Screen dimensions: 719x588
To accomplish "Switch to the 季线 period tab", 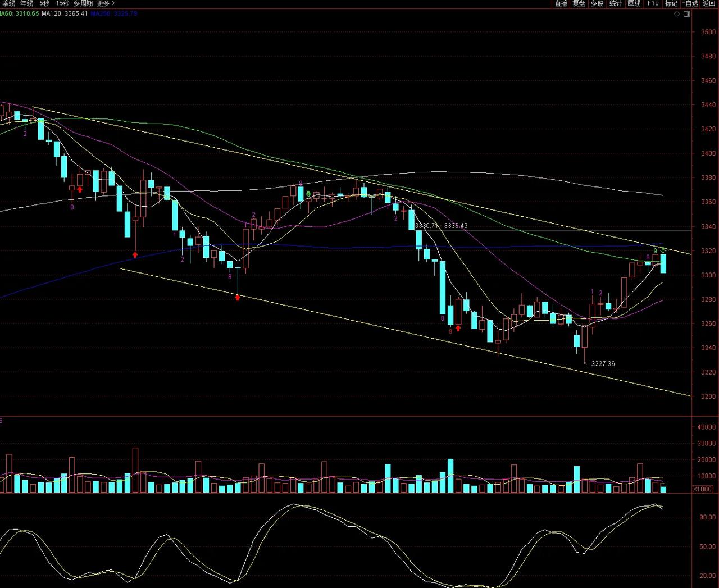I will 8,3.
